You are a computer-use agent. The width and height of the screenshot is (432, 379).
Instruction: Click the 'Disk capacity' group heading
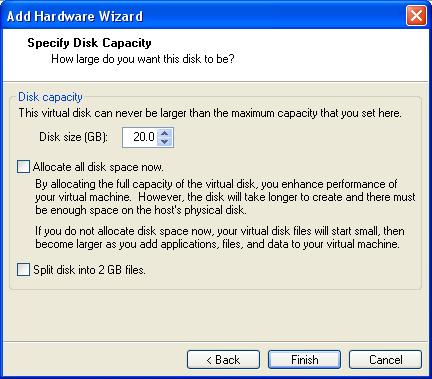click(x=50, y=97)
